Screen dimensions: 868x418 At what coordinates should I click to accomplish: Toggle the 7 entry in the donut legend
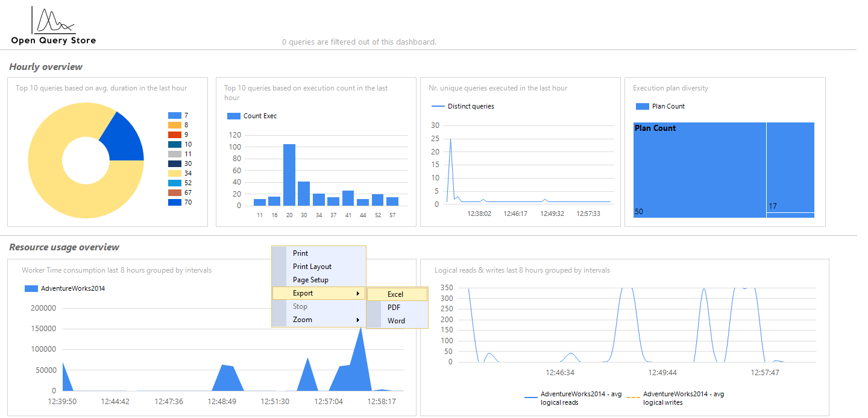point(174,115)
